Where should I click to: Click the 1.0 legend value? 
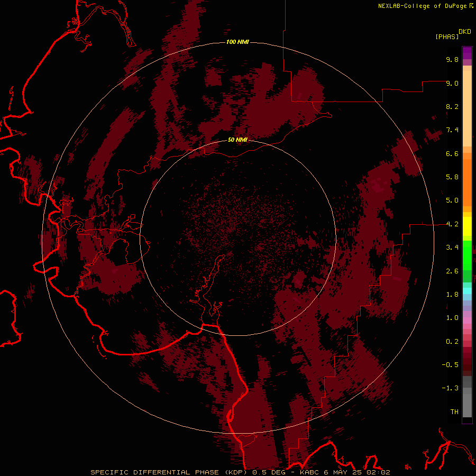point(452,318)
